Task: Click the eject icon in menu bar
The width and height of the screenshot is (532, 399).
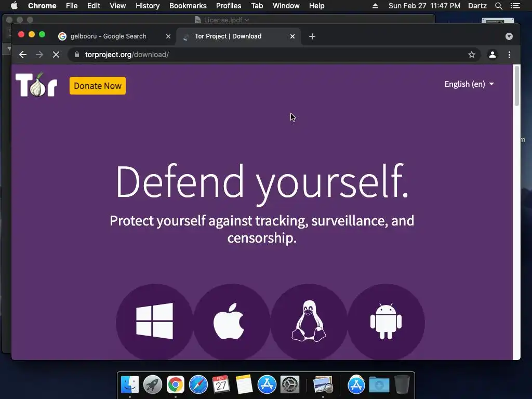Action: click(x=375, y=6)
